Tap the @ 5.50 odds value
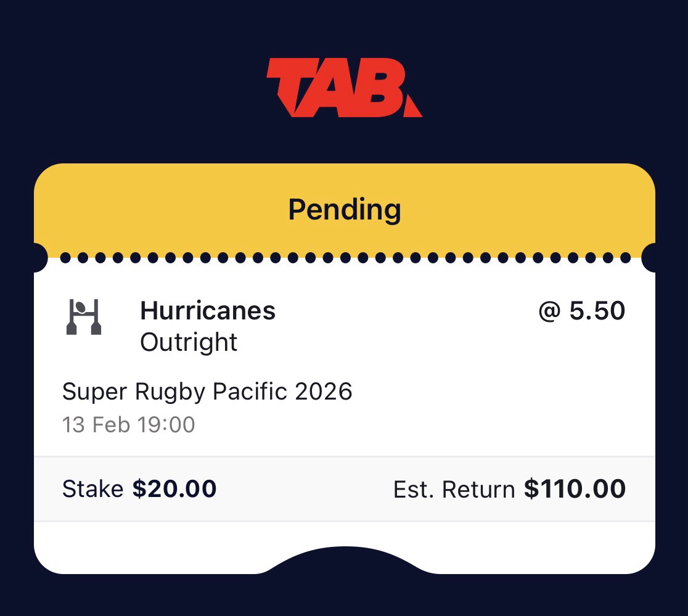The height and width of the screenshot is (616, 688). point(581,311)
